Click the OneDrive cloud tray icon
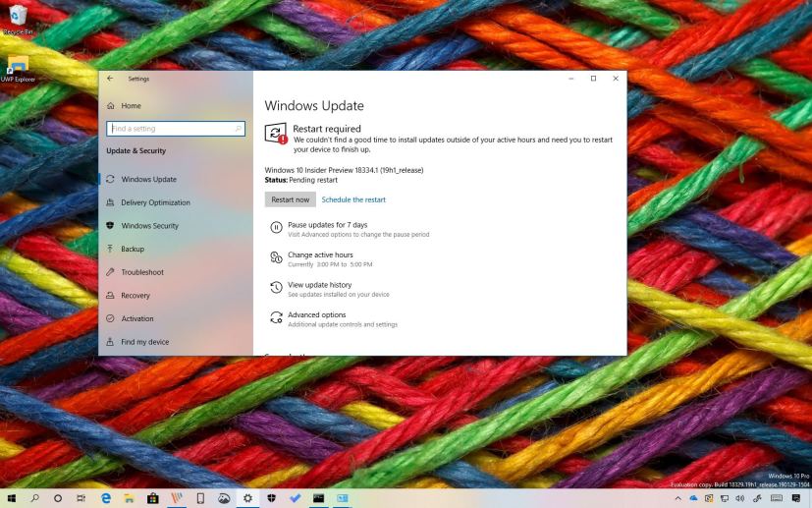 [693, 498]
